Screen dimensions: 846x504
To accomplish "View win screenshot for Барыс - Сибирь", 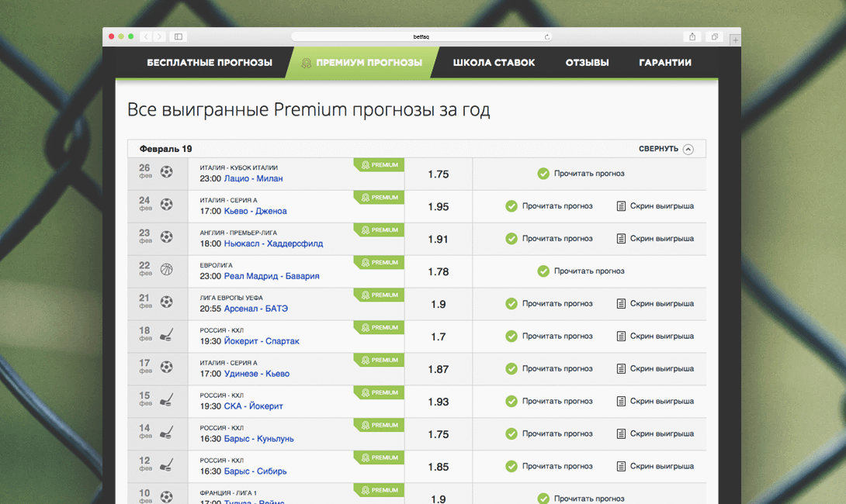I will click(655, 466).
